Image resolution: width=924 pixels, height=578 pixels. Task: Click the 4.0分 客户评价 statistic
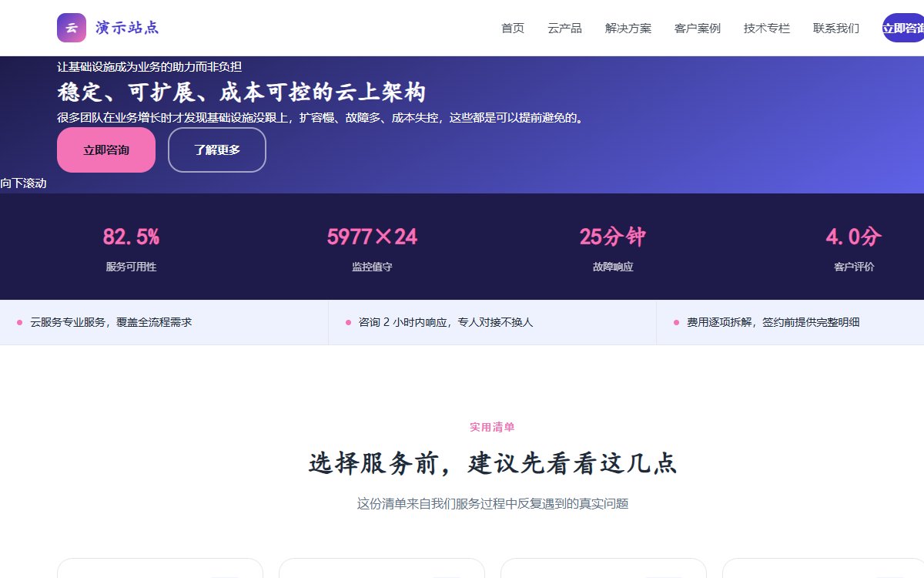(x=854, y=248)
